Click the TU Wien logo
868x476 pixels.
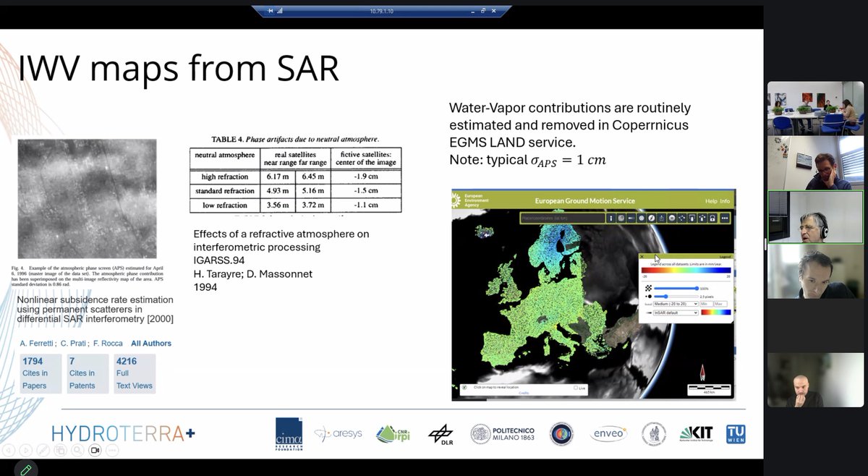pyautogui.click(x=736, y=434)
